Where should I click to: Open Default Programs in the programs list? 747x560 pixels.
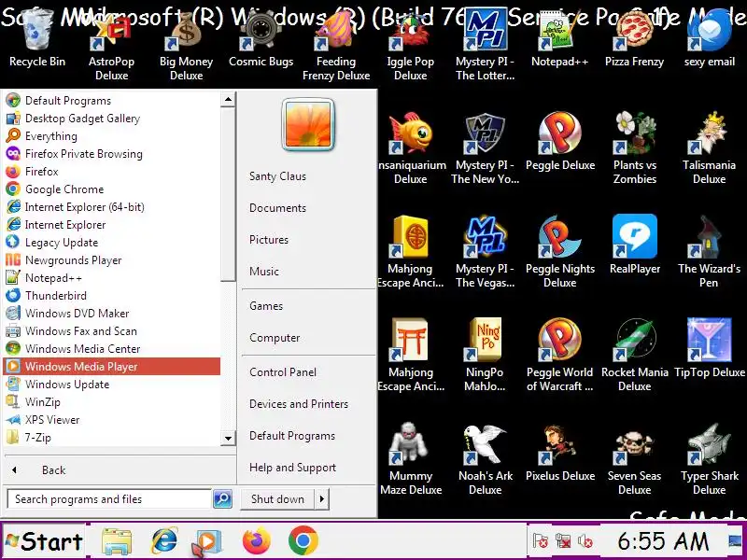click(x=112, y=101)
